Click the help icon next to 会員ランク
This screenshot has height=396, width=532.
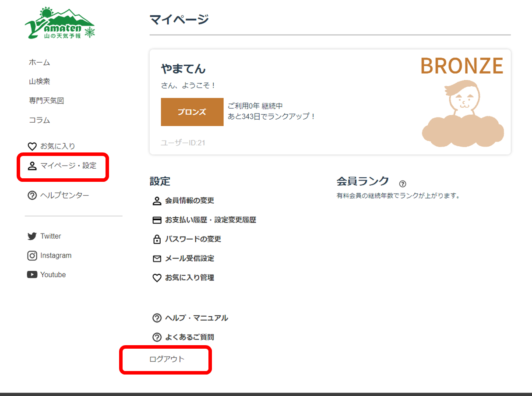coord(402,184)
